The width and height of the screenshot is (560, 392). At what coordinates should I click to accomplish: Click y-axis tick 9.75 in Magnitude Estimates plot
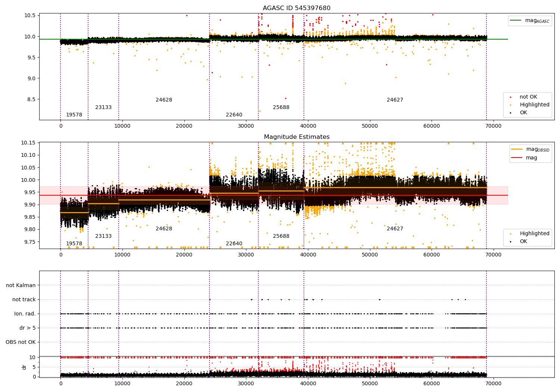click(x=31, y=242)
